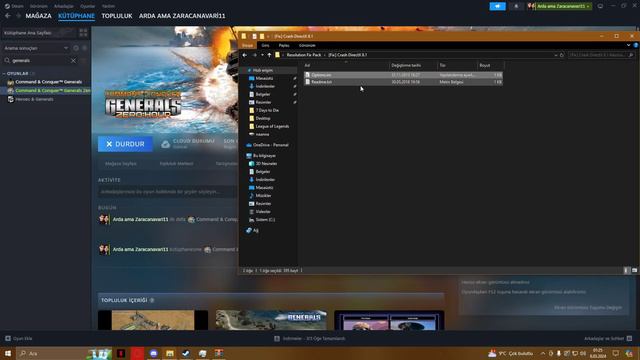This screenshot has height=360, width=640.
Task: Open the Görünüm menu in the Steam window
Action: [x=38, y=6]
